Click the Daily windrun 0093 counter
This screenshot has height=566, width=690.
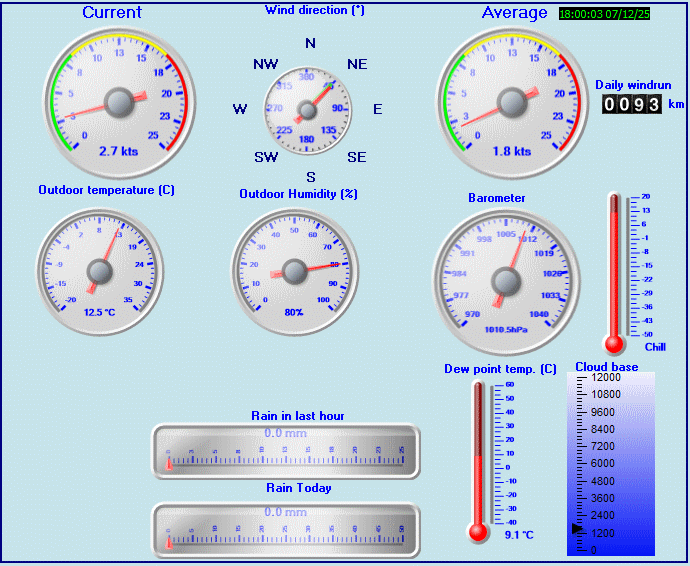point(631,104)
